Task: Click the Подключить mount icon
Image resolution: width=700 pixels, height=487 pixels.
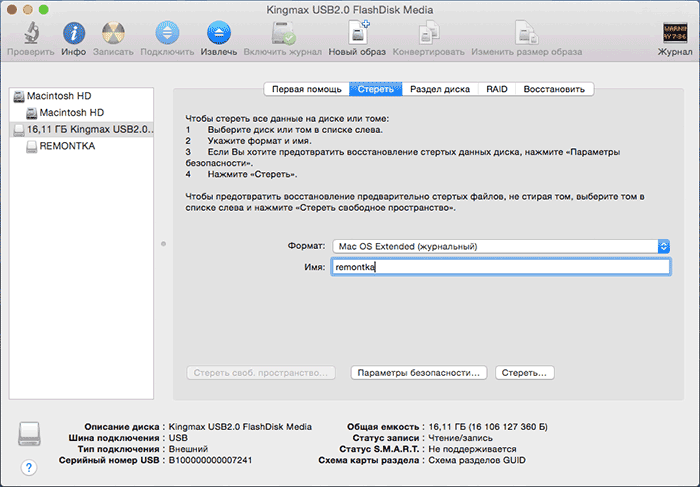Action: 167,32
